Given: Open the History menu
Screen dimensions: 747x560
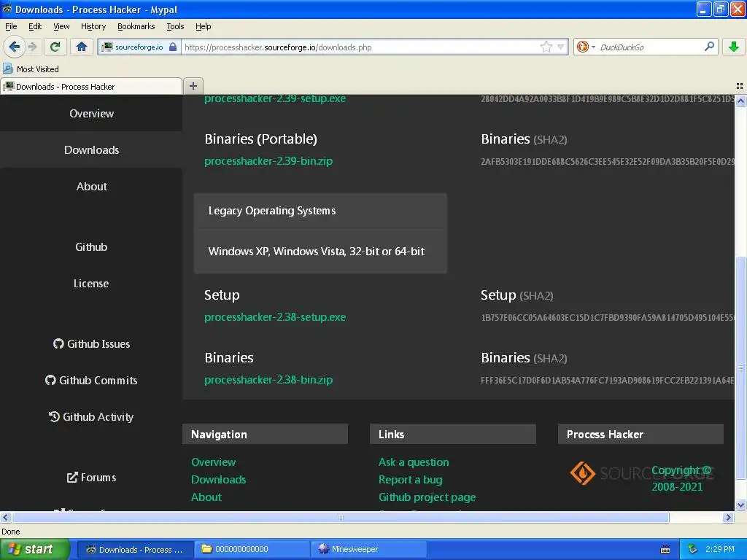Looking at the screenshot, I should [93, 26].
